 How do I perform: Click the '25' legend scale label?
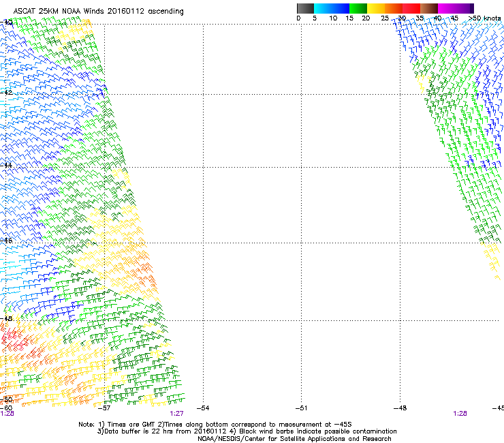coord(385,18)
